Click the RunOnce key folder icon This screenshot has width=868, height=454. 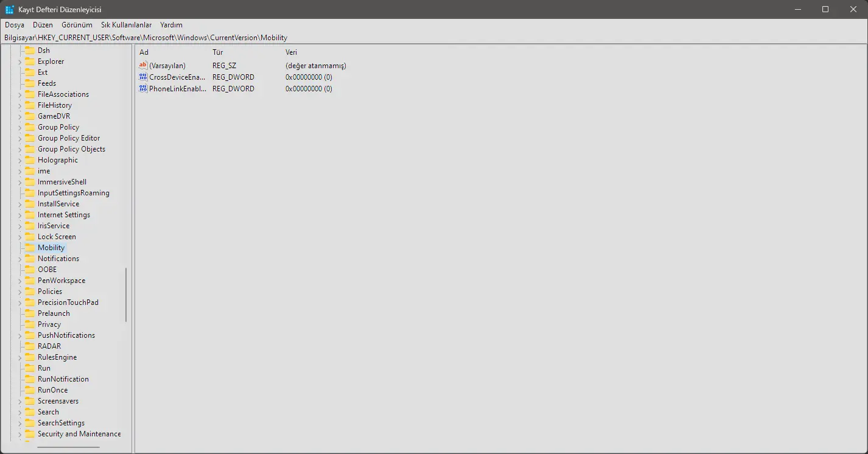tap(29, 390)
